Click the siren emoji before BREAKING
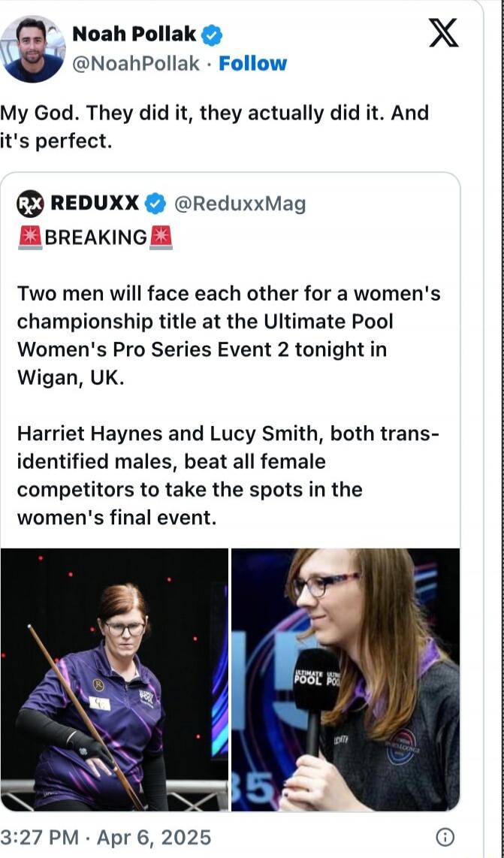The width and height of the screenshot is (504, 858). [30, 238]
